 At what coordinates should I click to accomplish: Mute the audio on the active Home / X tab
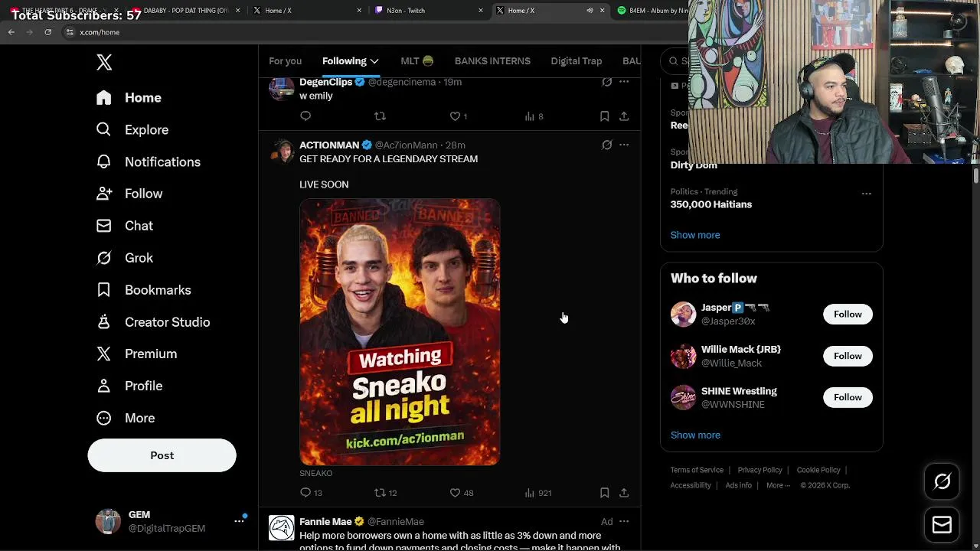coord(590,11)
